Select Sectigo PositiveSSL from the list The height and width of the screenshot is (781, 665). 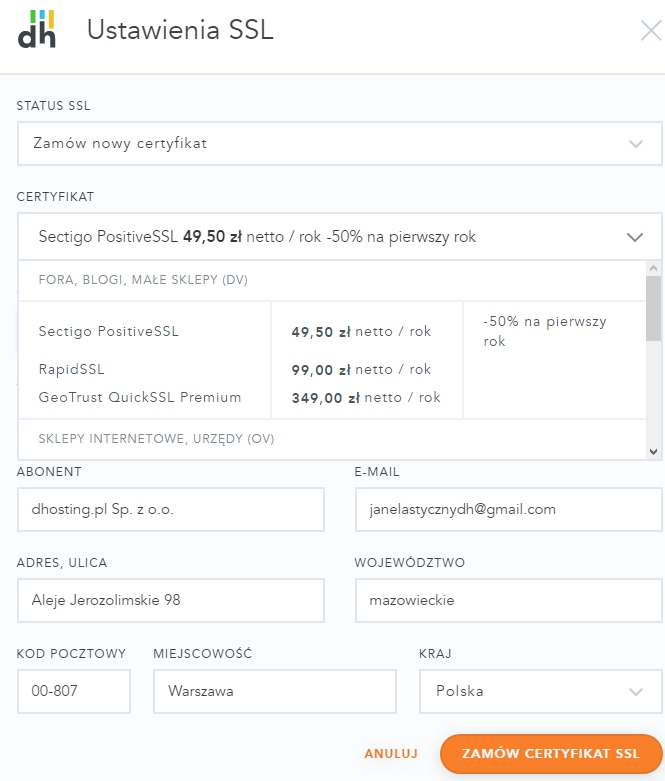(109, 331)
